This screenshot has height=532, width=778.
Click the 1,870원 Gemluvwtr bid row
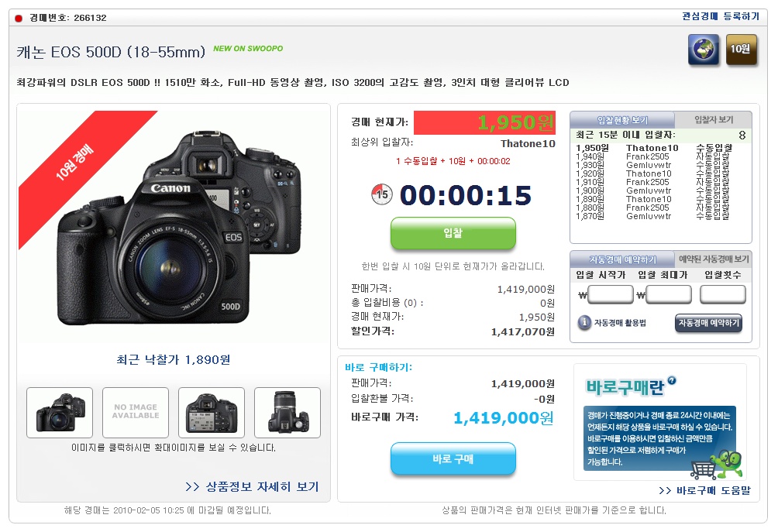654,216
